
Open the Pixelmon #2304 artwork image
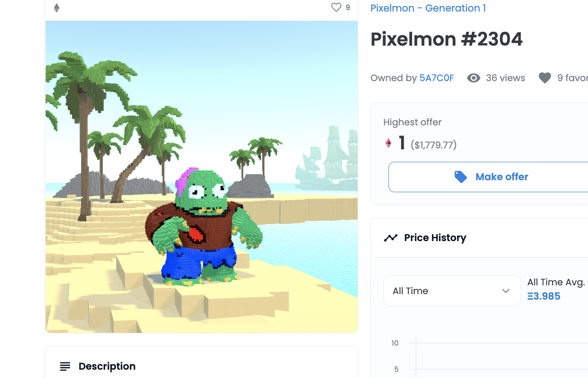tap(201, 177)
